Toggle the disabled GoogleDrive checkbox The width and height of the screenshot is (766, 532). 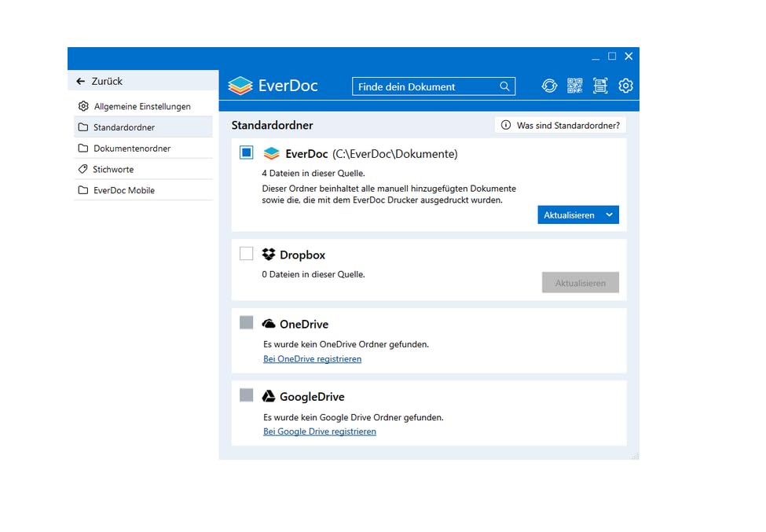coord(247,394)
